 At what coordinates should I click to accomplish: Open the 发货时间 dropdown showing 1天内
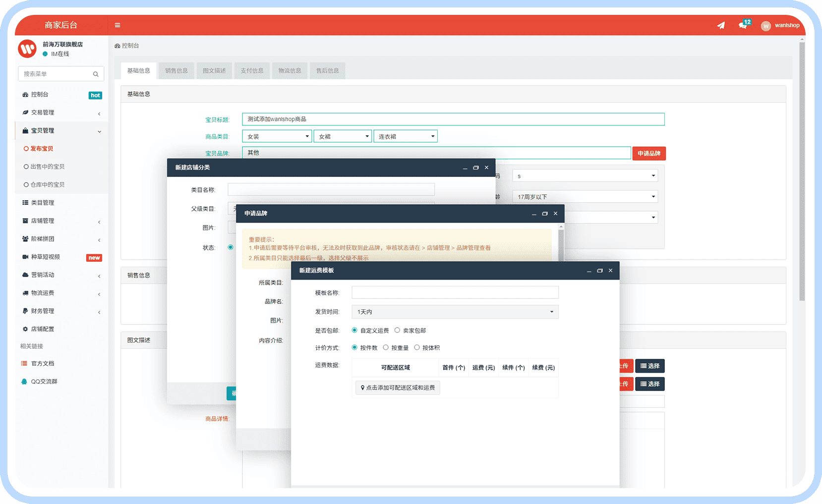point(455,312)
